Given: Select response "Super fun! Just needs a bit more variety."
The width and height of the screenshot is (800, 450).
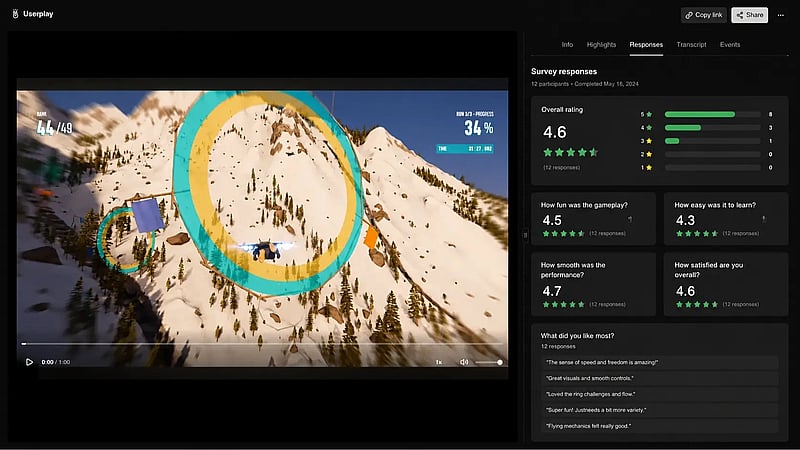Looking at the screenshot, I should tap(660, 410).
